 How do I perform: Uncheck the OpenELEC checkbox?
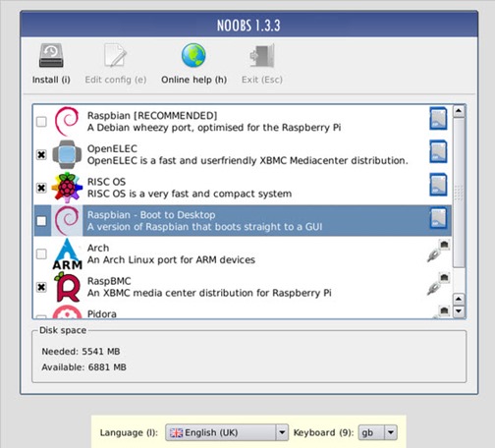click(41, 154)
